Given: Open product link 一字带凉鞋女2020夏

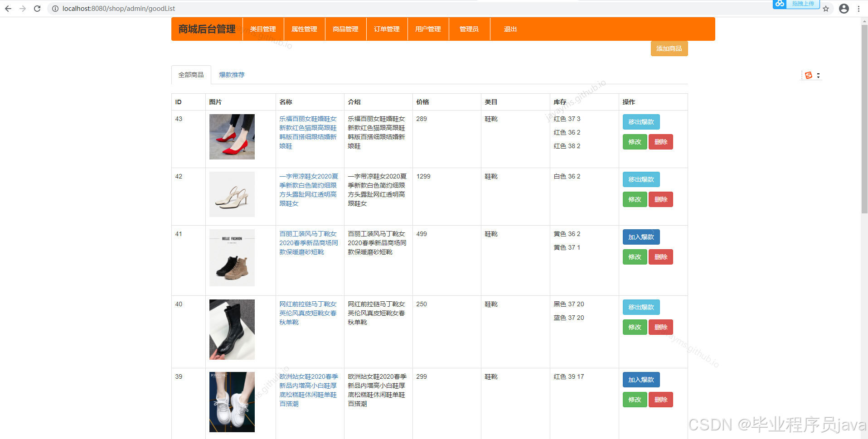Looking at the screenshot, I should 309,190.
